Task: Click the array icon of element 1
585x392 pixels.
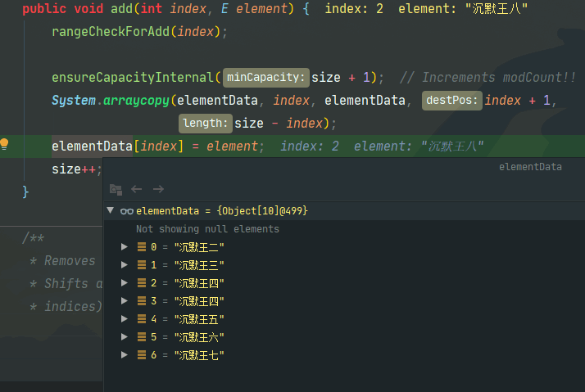Action: (x=142, y=264)
